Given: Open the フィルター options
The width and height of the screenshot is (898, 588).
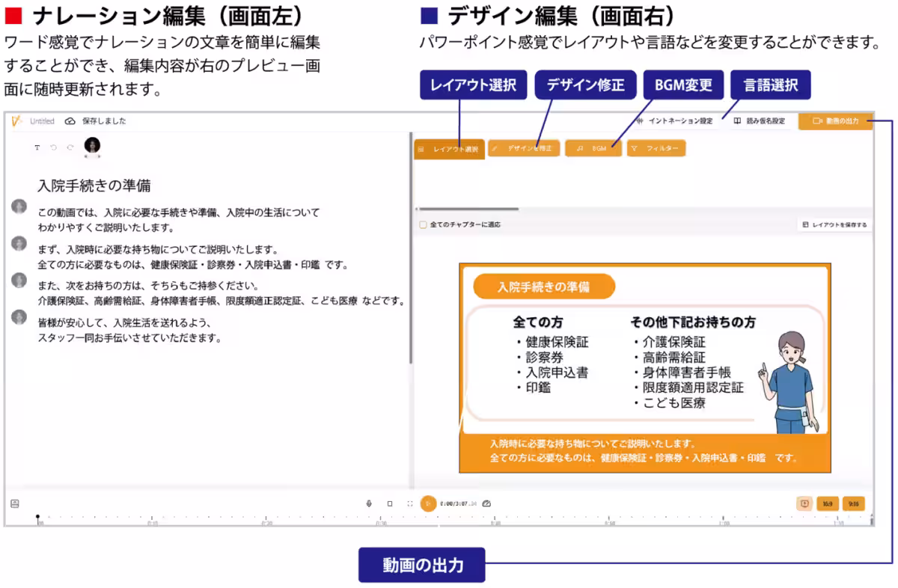Looking at the screenshot, I should (x=656, y=148).
